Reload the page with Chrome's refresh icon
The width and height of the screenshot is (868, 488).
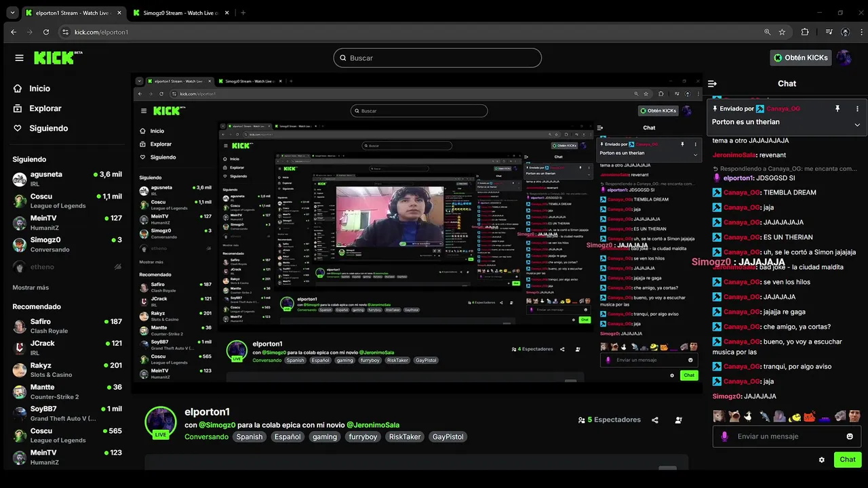click(46, 32)
